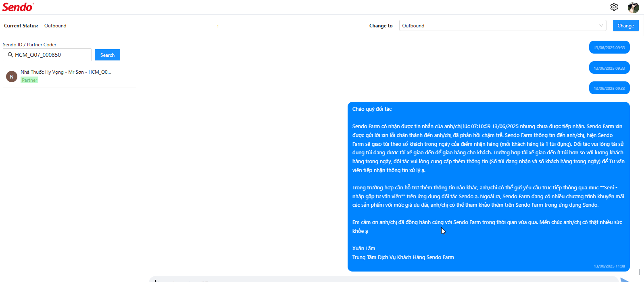Click the search magnifier icon in code field

click(10, 55)
